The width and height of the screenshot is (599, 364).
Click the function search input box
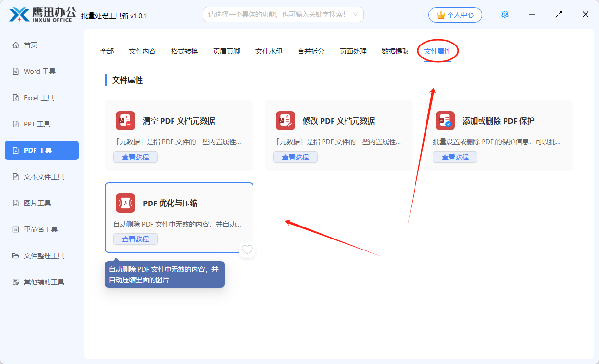tap(277, 14)
